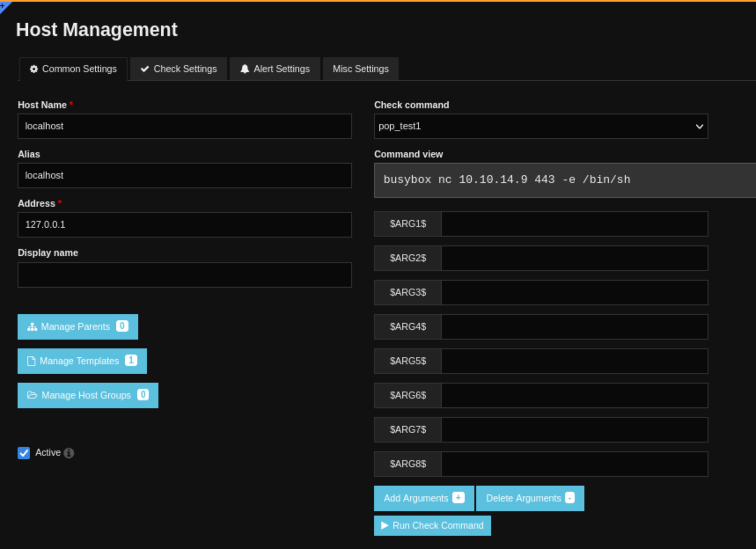This screenshot has width=756, height=549.
Task: Click the document icon on Manage Templates
Action: (x=31, y=361)
